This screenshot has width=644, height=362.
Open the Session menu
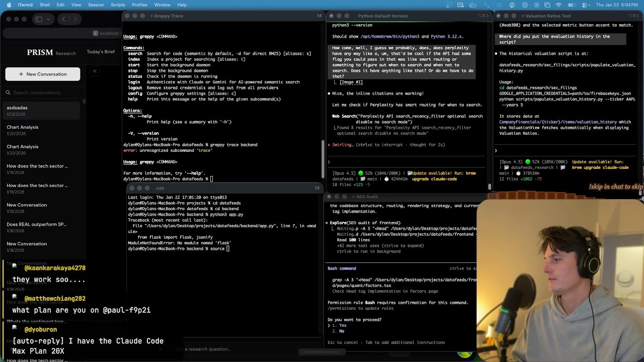pos(96,5)
